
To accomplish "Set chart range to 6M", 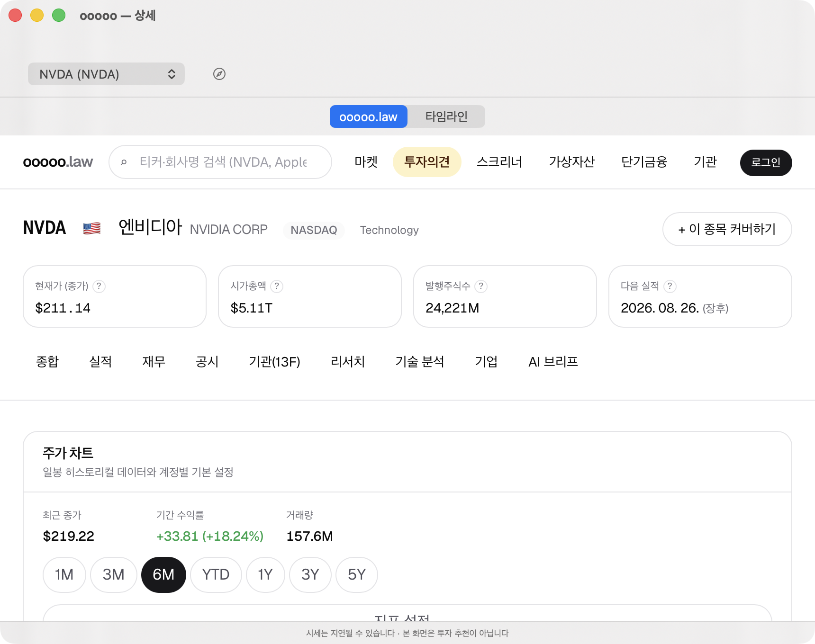I will [163, 575].
